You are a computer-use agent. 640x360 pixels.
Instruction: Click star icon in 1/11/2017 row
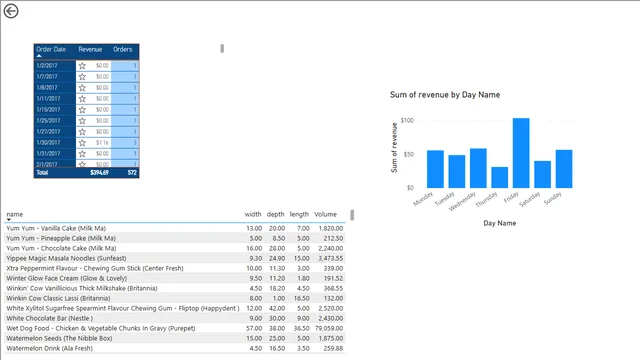[x=82, y=99]
